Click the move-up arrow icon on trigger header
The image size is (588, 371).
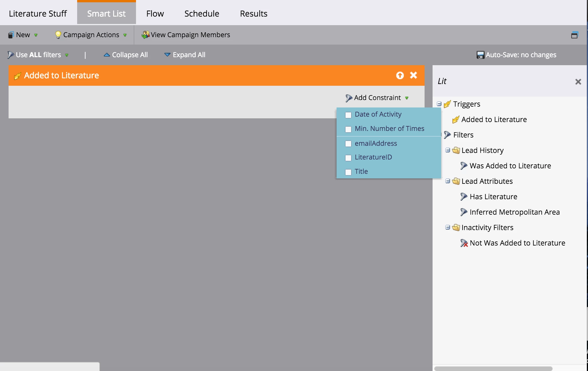[x=400, y=75]
